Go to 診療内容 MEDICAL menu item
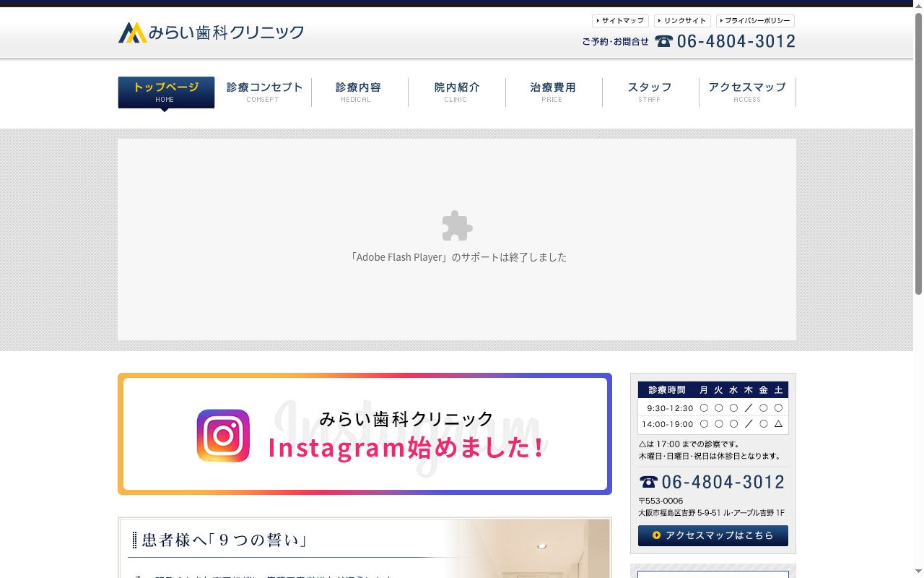The height and width of the screenshot is (578, 924). (359, 92)
